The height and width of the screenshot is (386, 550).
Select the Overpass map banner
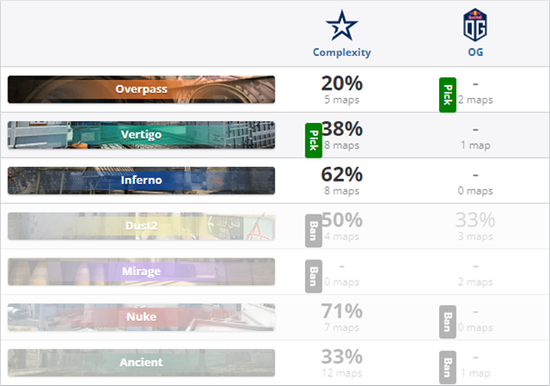click(141, 89)
